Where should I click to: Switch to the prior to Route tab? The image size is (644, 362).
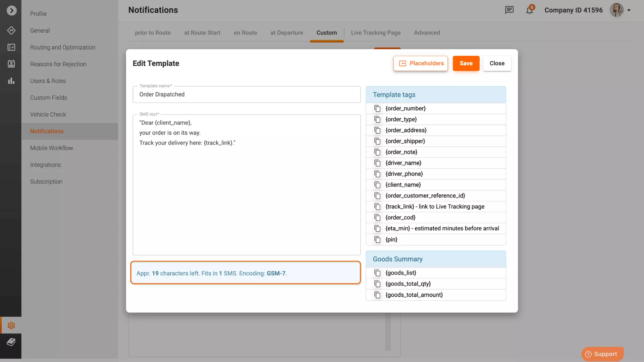click(153, 33)
